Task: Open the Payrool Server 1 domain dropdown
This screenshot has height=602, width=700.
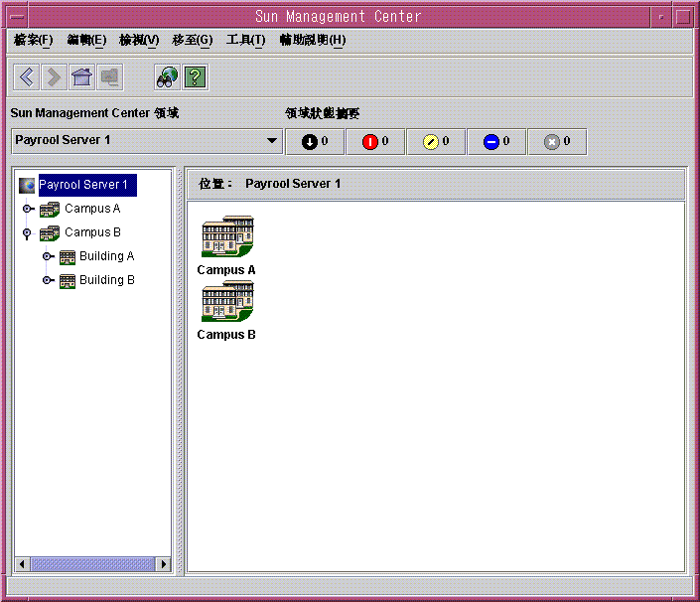Action: tap(147, 141)
